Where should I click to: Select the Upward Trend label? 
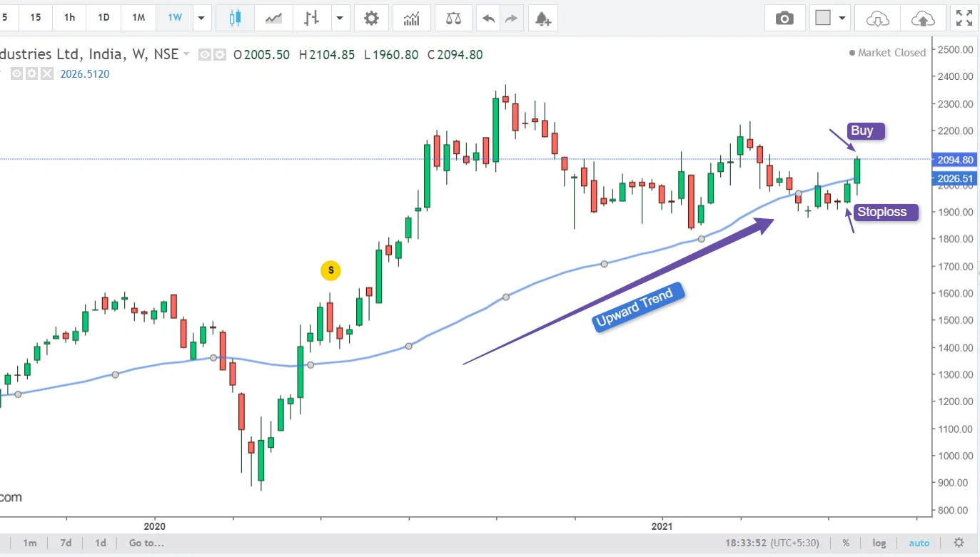(639, 307)
